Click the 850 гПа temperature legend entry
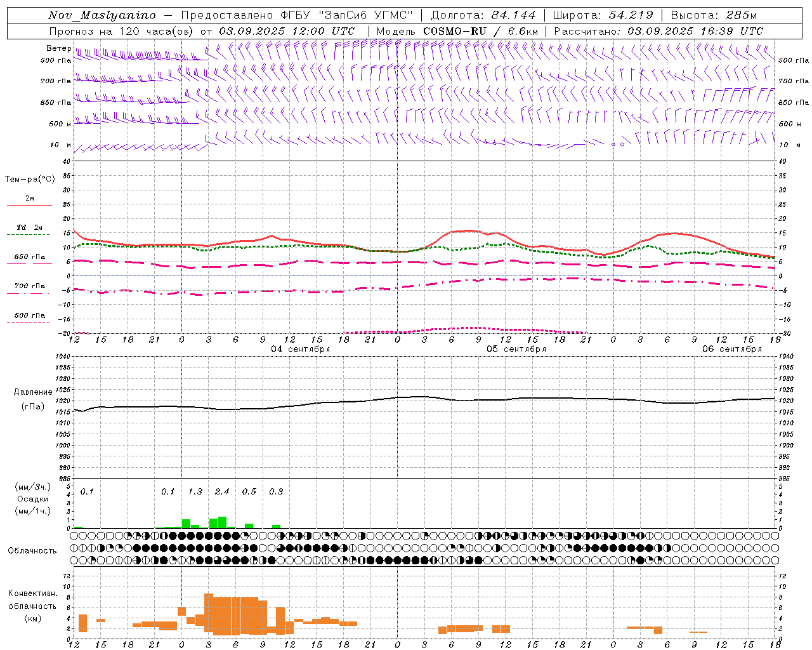This screenshot has height=650, width=812. (30, 257)
